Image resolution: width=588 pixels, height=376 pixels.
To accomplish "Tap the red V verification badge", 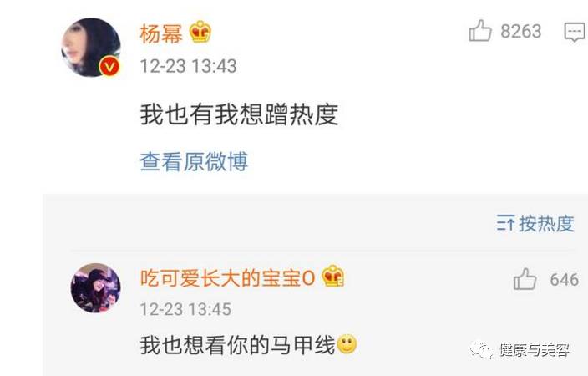I will (x=109, y=67).
